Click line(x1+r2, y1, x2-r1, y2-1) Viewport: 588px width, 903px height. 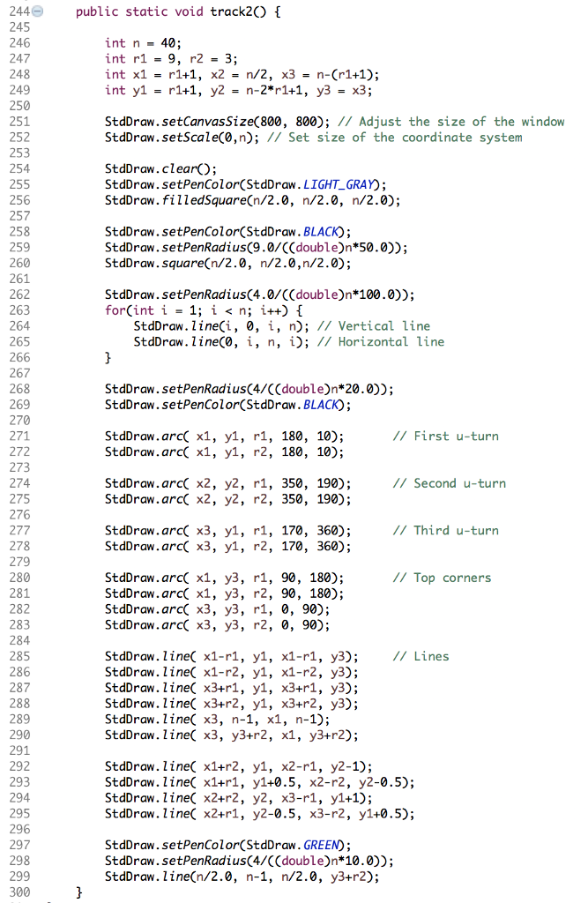pyautogui.click(x=238, y=766)
